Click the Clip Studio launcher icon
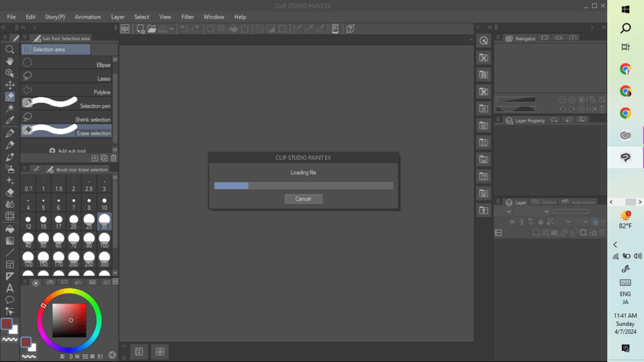Screen dimensions: 644x362 (x=125, y=29)
